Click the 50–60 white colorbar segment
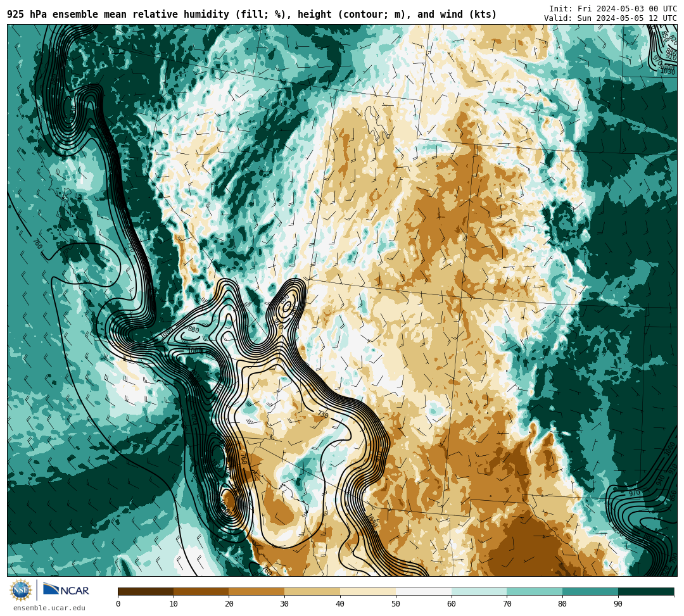 424,591
